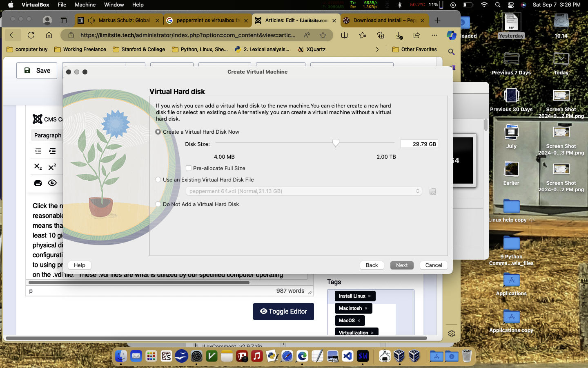
Task: Click the browser refresh icon
Action: tap(31, 35)
